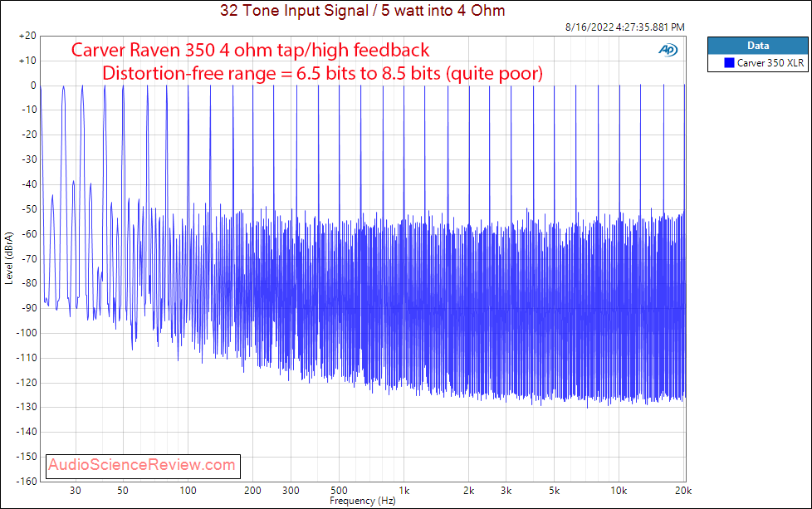Click the -120 label on the level axis

click(27, 383)
